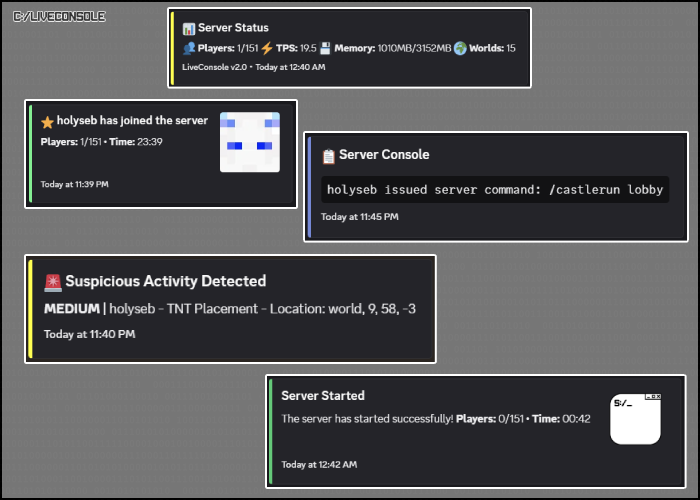
Task: Click the lightning bolt TPS icon
Action: (267, 48)
